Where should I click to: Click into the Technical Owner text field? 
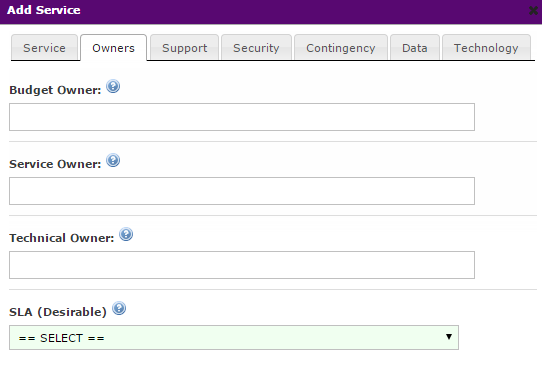tap(242, 265)
